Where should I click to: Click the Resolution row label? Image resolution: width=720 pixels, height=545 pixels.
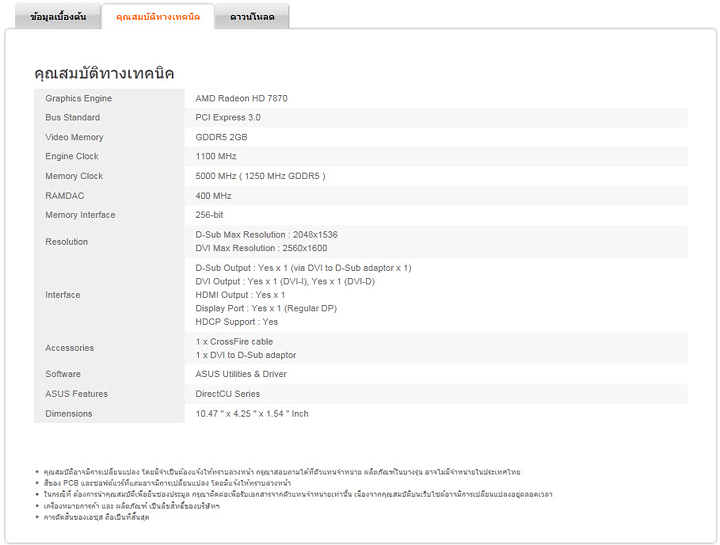(x=67, y=242)
